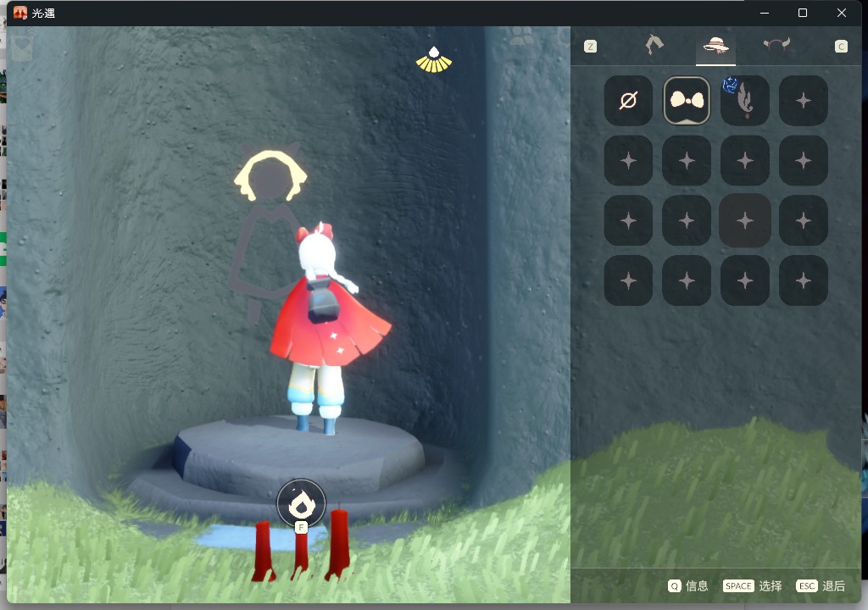Switch to the hat category tab
868x610 pixels.
[x=715, y=46]
